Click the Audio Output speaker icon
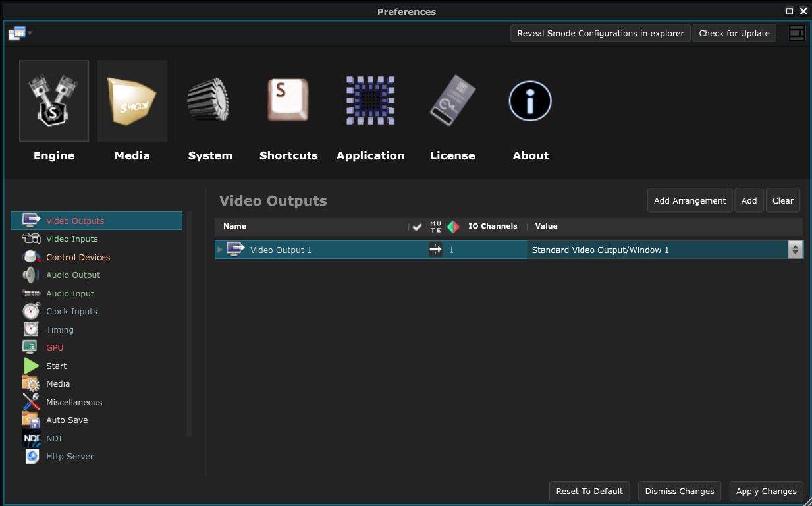Screen dimensions: 812x506 [31, 275]
